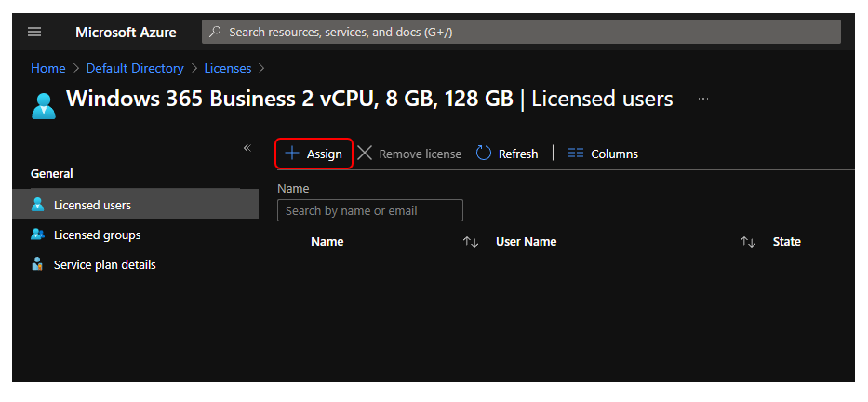The height and width of the screenshot is (402, 868).
Task: Click the X icon of Remove license
Action: pos(365,154)
